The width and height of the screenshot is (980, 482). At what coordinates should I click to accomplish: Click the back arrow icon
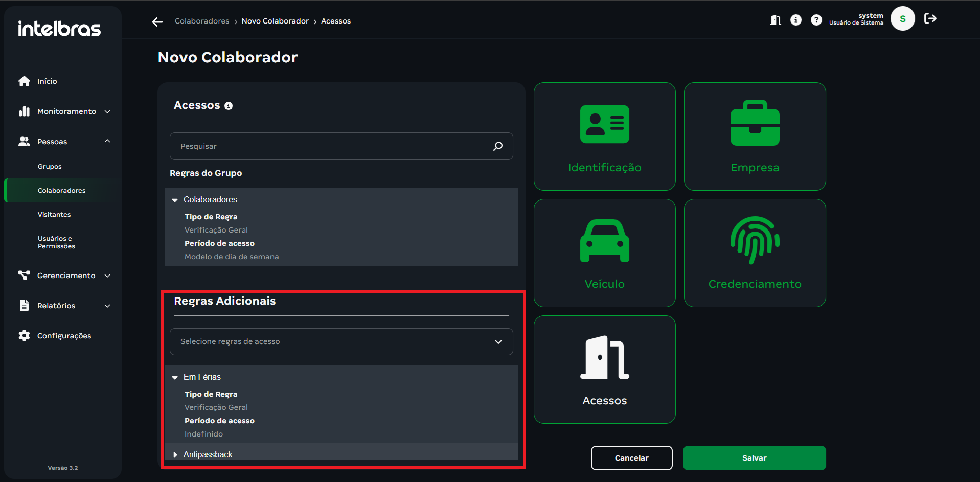(157, 21)
